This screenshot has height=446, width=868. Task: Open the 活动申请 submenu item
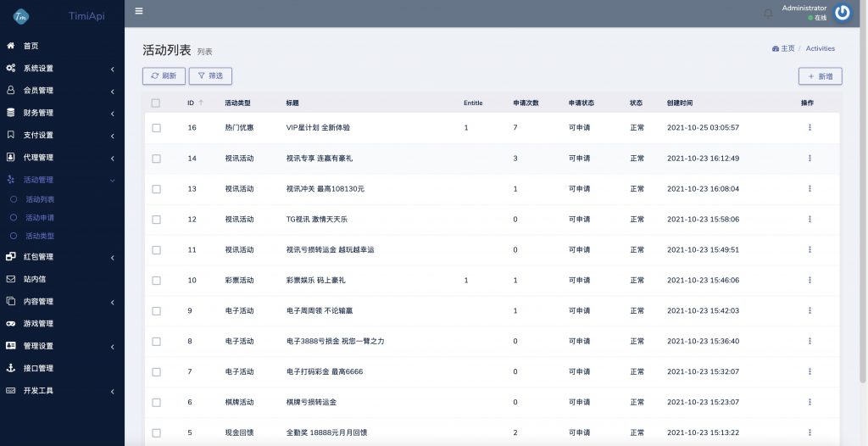(x=40, y=218)
